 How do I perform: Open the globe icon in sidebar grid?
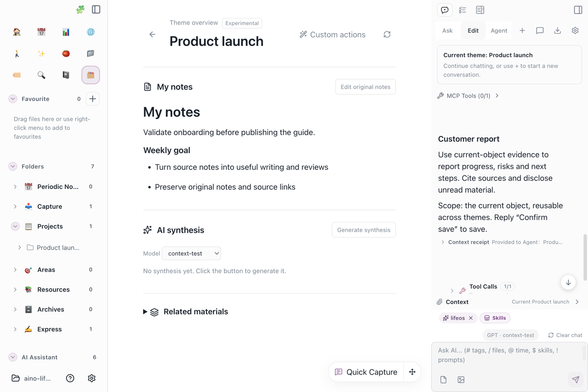coord(91,32)
